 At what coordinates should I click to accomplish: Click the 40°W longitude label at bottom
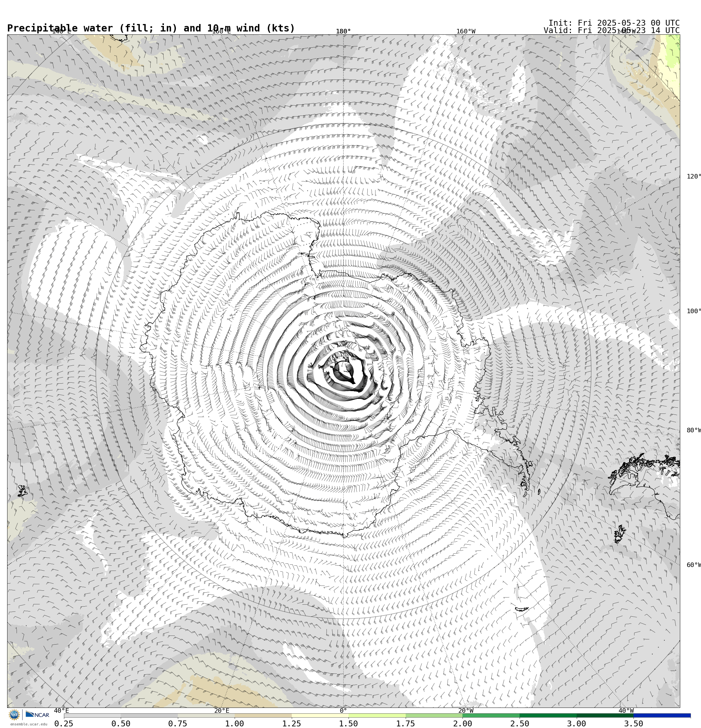pyautogui.click(x=626, y=711)
